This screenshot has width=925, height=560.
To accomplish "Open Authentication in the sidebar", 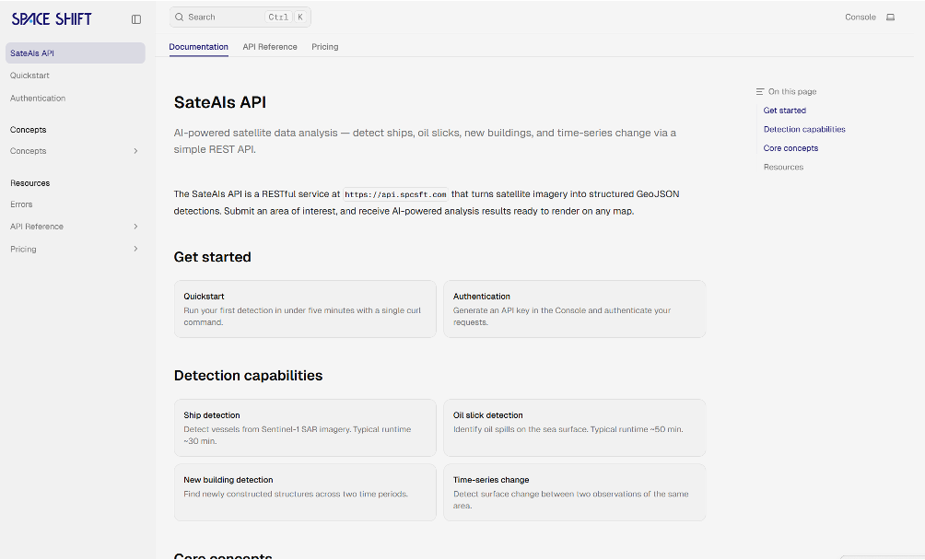I will (x=38, y=99).
